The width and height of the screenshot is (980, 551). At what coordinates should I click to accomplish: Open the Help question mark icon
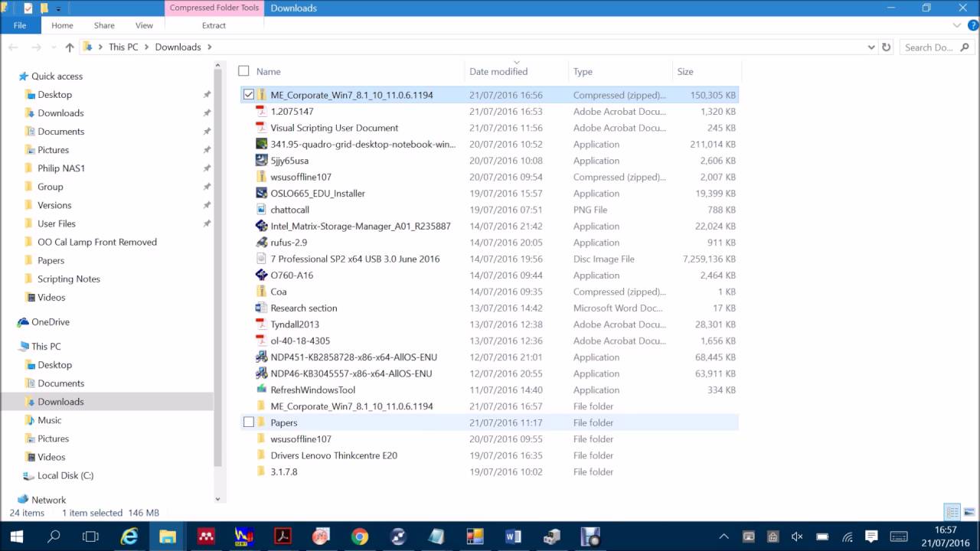[972, 25]
